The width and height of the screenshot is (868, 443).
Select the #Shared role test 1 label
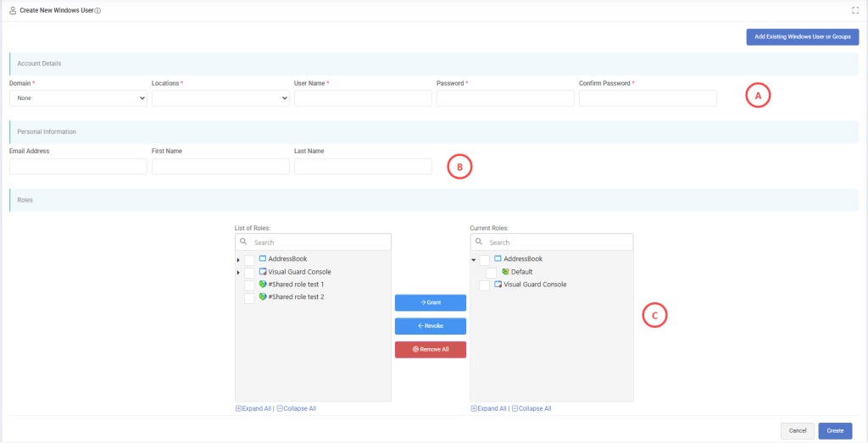coord(296,285)
